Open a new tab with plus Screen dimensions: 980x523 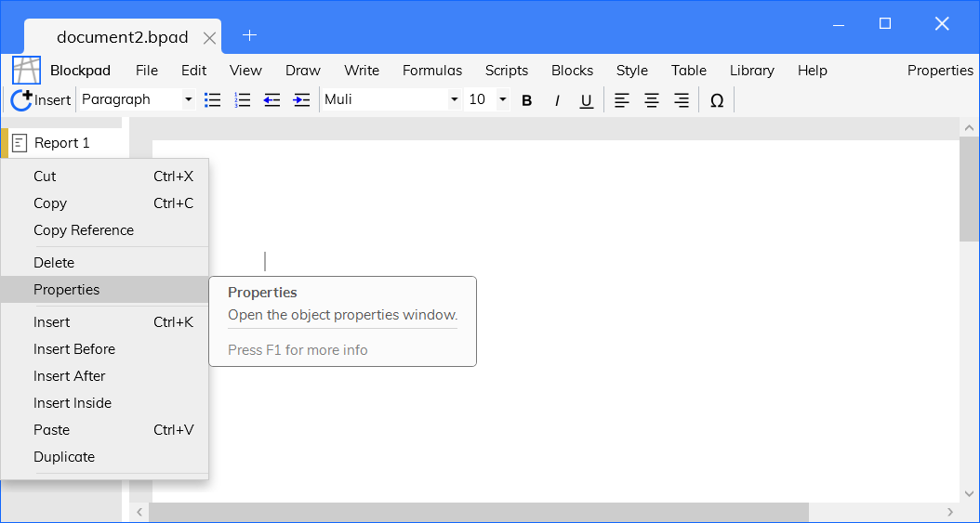(x=249, y=35)
